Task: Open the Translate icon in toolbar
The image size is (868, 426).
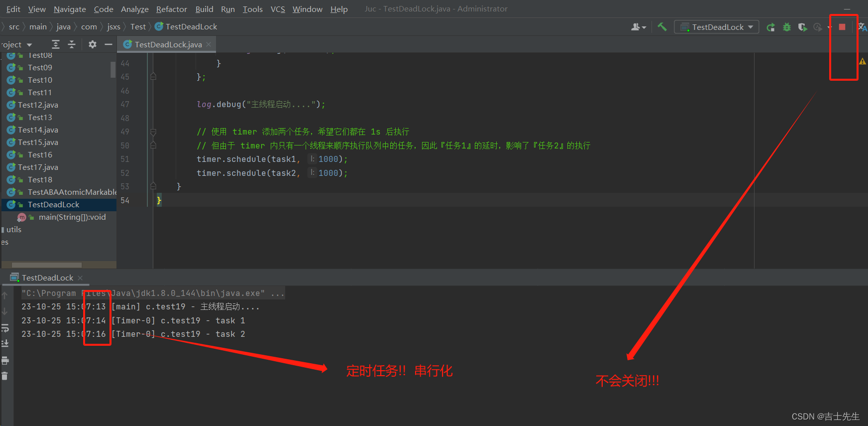Action: pyautogui.click(x=863, y=27)
